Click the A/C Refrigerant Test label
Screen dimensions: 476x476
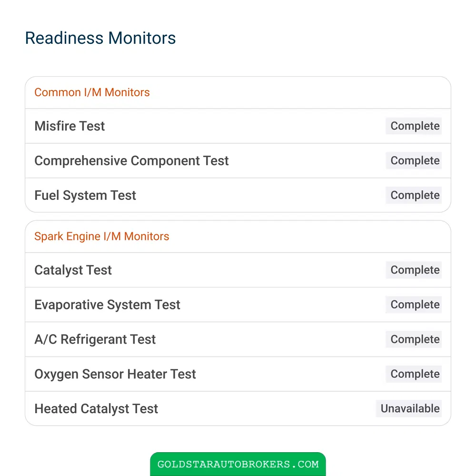coord(95,339)
